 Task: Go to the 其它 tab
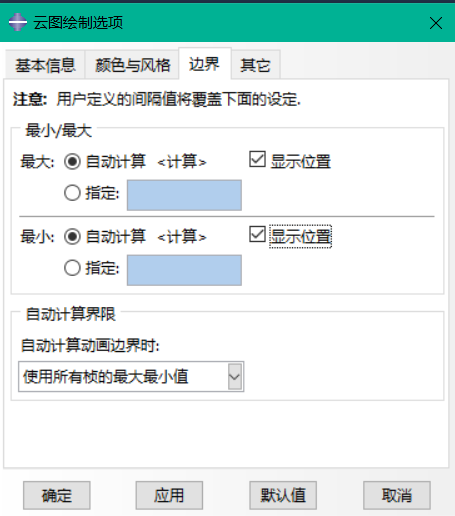(255, 65)
